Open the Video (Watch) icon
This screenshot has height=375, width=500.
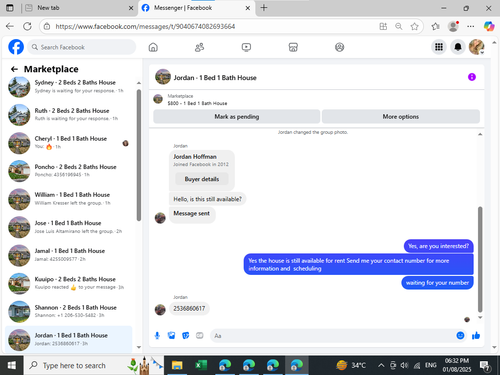[246, 47]
